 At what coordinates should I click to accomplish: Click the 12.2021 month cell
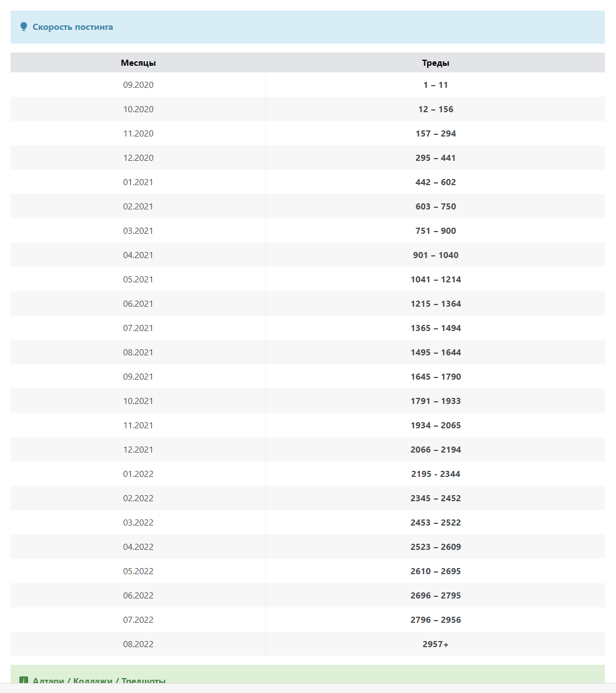(138, 450)
